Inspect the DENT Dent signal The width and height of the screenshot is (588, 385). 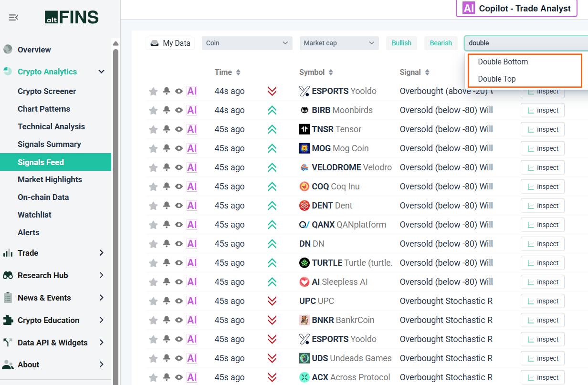click(543, 206)
